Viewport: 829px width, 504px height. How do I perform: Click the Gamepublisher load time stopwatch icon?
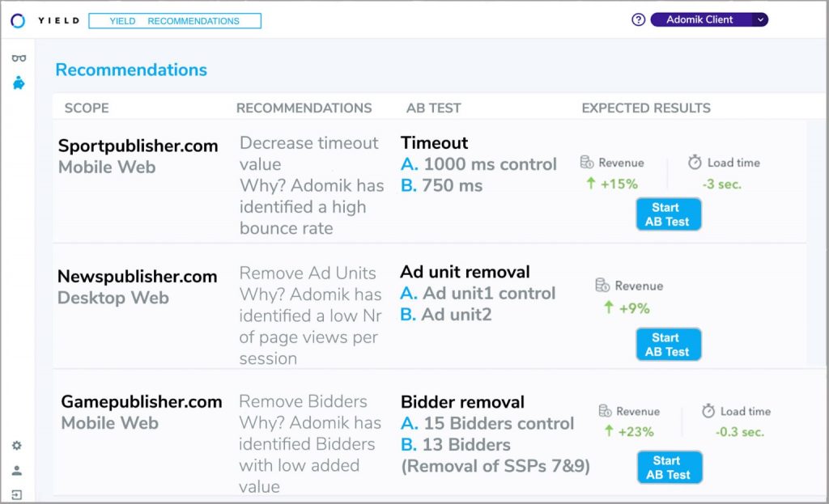point(708,411)
